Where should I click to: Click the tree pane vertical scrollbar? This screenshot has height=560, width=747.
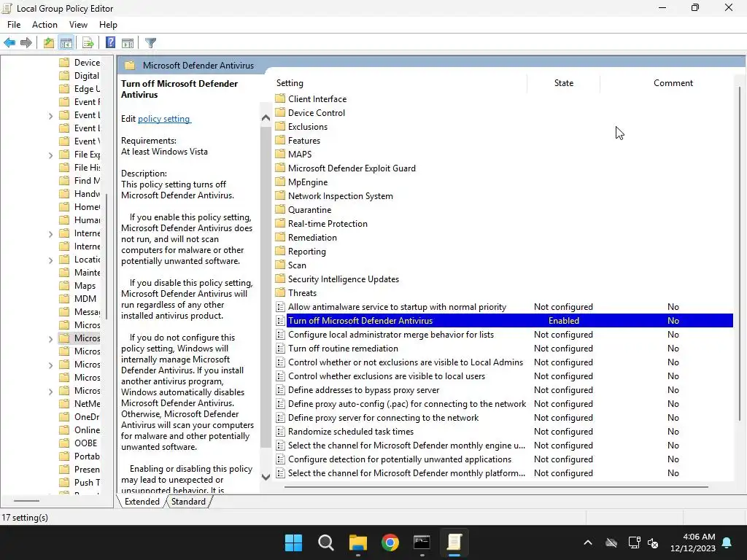tap(107, 257)
